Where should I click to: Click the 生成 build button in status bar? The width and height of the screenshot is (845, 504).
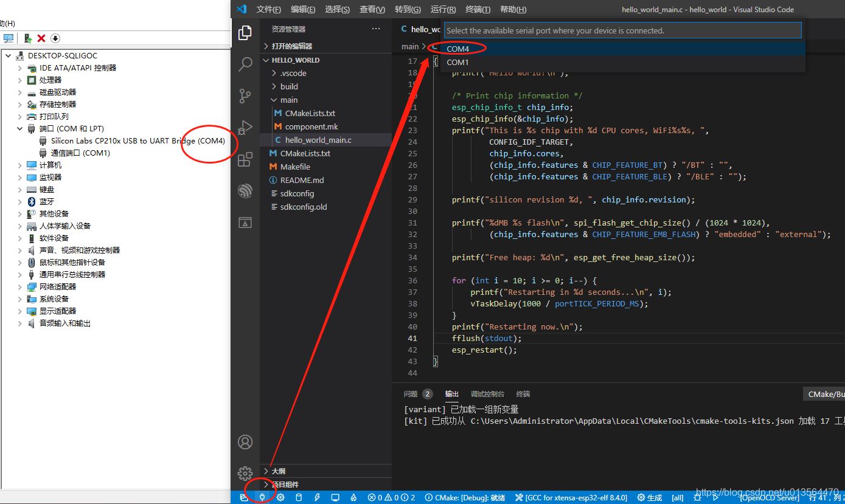tap(650, 497)
